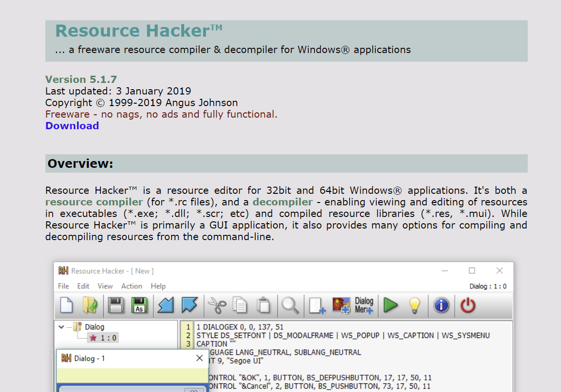Image resolution: width=561 pixels, height=392 pixels.
Task: Click the CONTROL "&Cancel" script line
Action: click(319, 386)
